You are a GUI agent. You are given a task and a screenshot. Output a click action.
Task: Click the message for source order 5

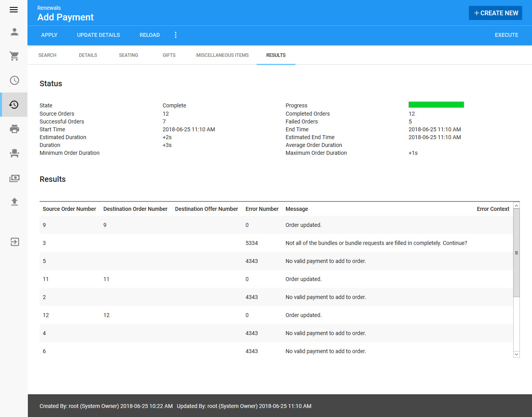coord(326,261)
